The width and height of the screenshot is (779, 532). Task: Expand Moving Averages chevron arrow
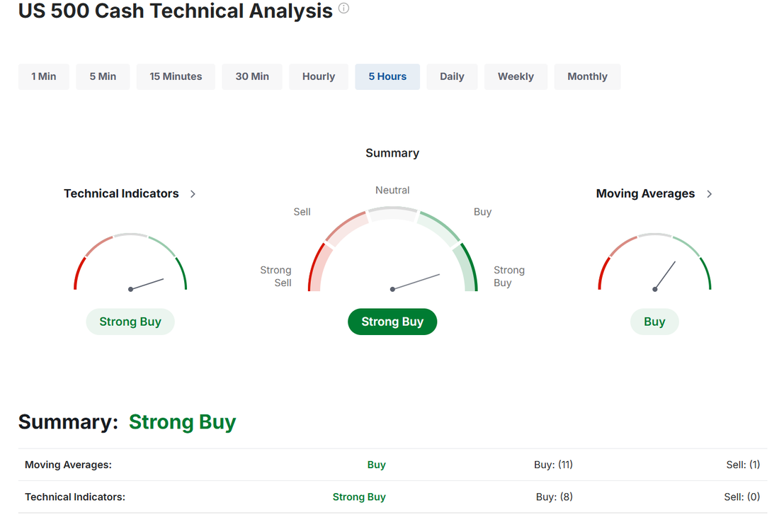pos(710,194)
